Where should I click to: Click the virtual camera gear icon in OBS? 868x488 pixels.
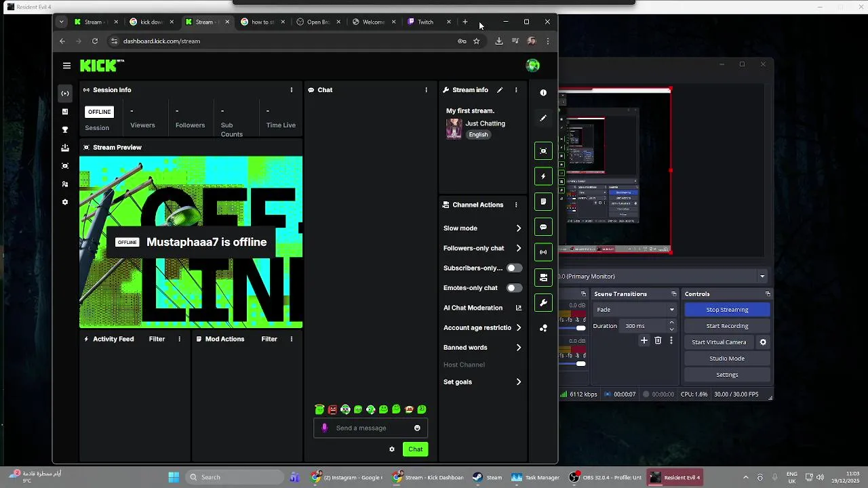click(x=763, y=342)
